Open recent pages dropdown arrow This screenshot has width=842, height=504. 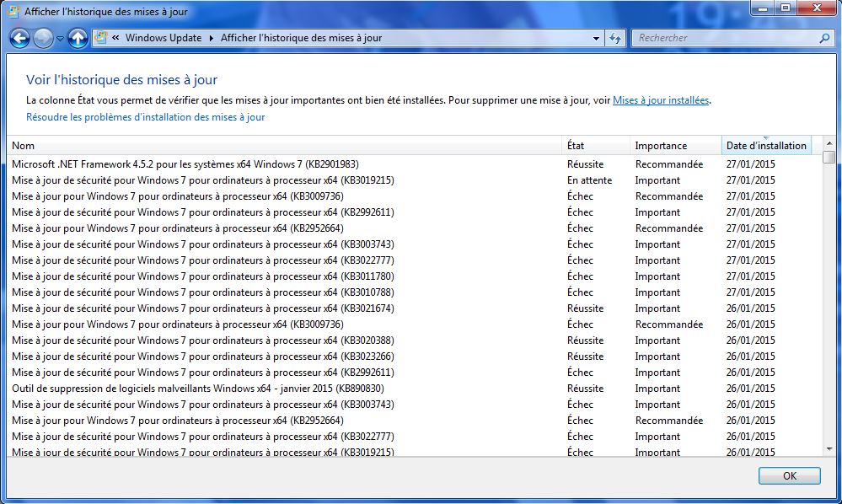point(60,39)
